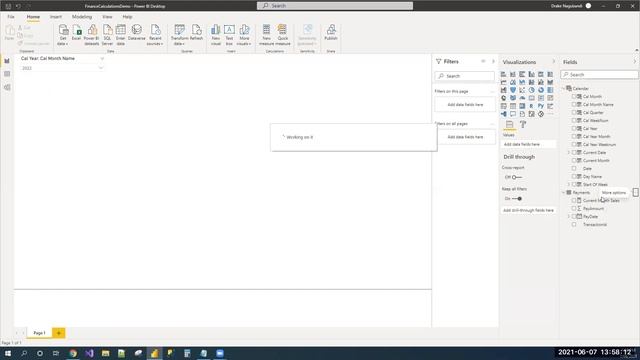Screen dimensions: 640x360
Task: Add a new report page button
Action: pos(58,333)
